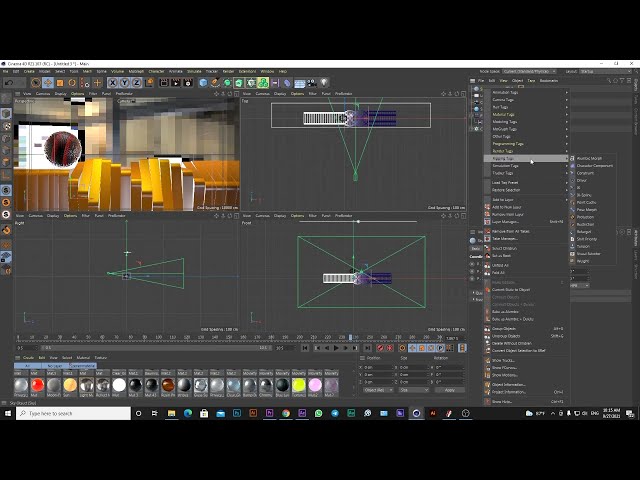
Task: Go to end of animation
Action: 367,348
